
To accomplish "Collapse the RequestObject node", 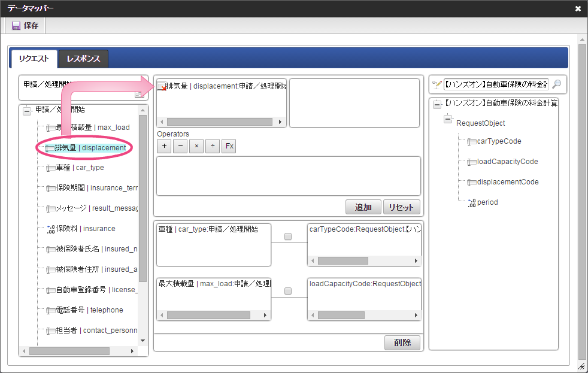I will (x=448, y=119).
